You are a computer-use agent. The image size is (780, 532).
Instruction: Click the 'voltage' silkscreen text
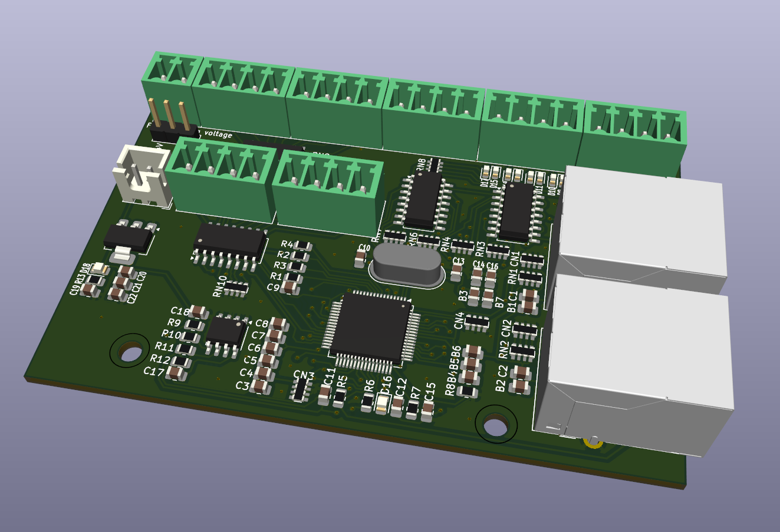[220, 135]
